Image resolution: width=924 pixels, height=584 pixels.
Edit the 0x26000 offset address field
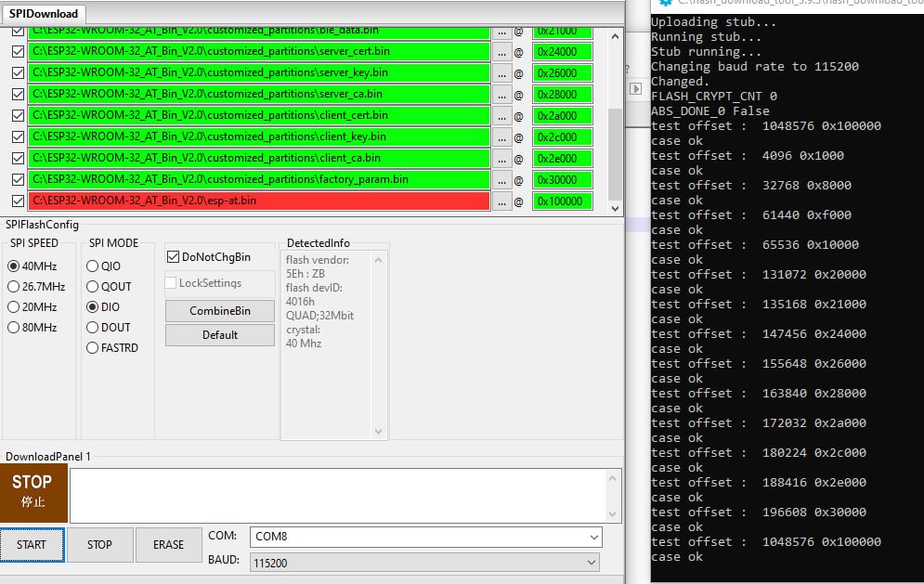(562, 73)
